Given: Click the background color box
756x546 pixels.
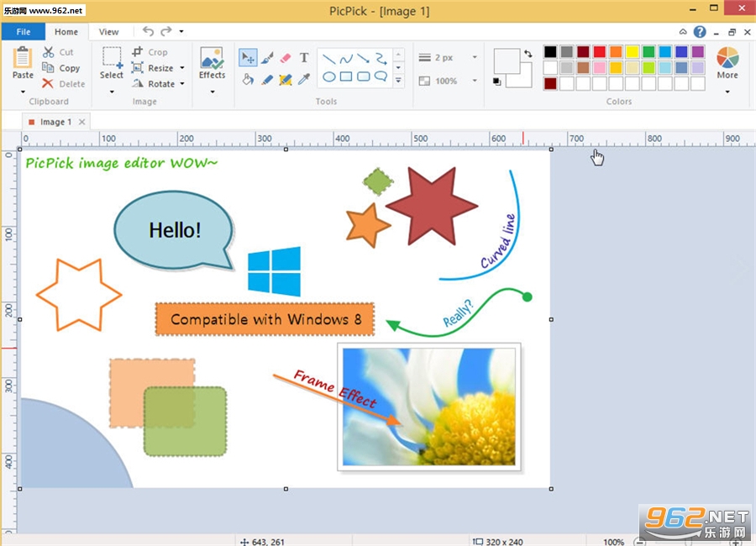Looking at the screenshot, I should coord(524,80).
